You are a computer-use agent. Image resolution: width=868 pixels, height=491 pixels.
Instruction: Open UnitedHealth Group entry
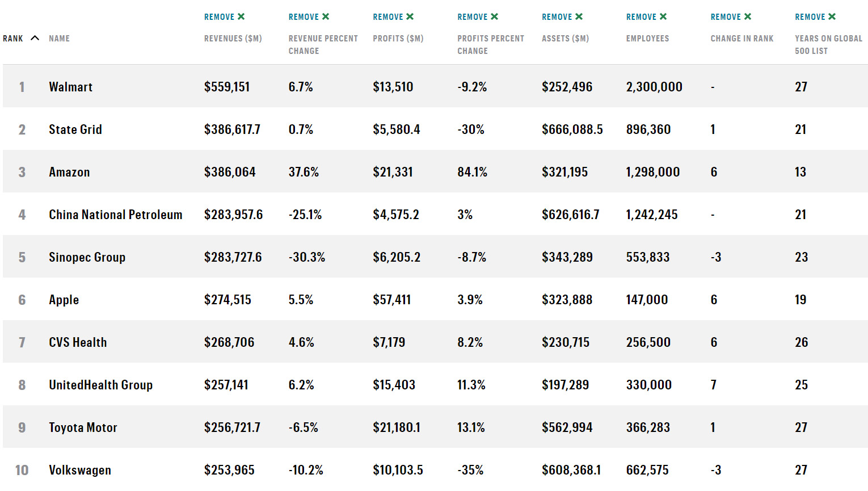click(100, 385)
